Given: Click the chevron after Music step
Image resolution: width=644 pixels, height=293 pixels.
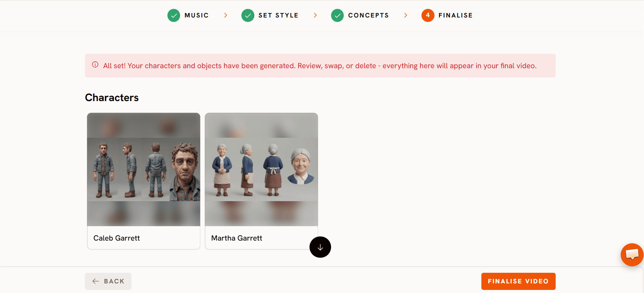Looking at the screenshot, I should tap(225, 15).
